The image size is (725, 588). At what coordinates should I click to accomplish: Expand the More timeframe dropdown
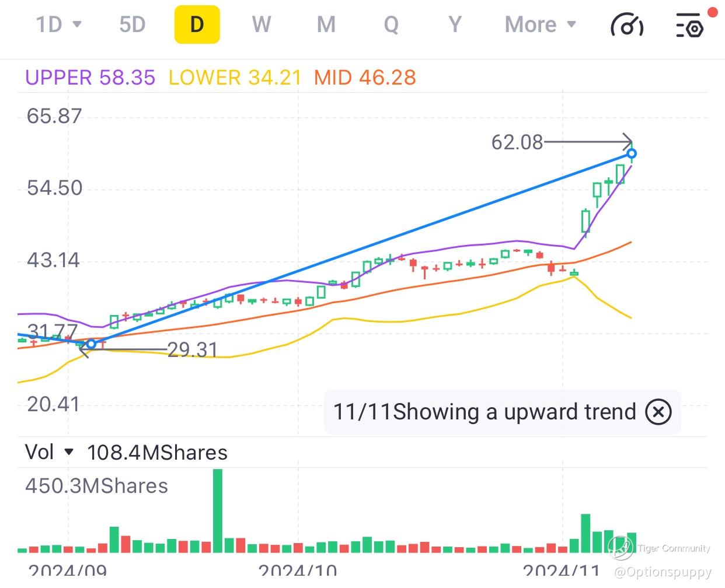tap(541, 24)
